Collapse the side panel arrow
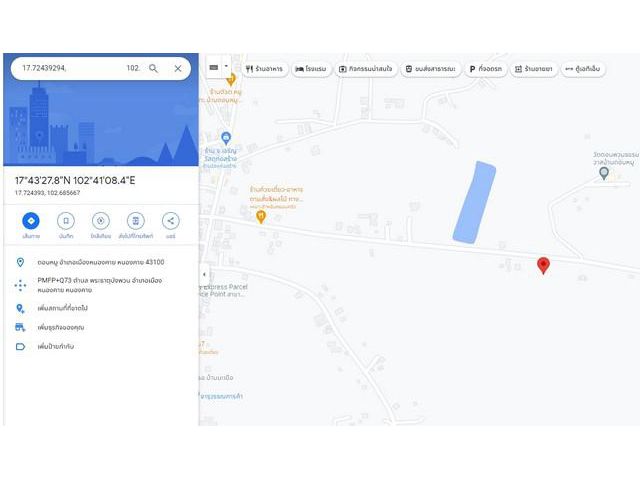Image resolution: width=640 pixels, height=480 pixels. pyautogui.click(x=204, y=274)
